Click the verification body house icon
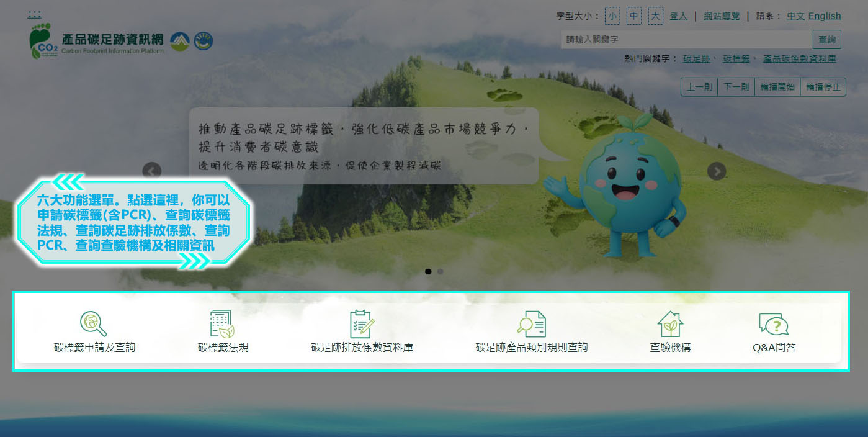 point(670,323)
